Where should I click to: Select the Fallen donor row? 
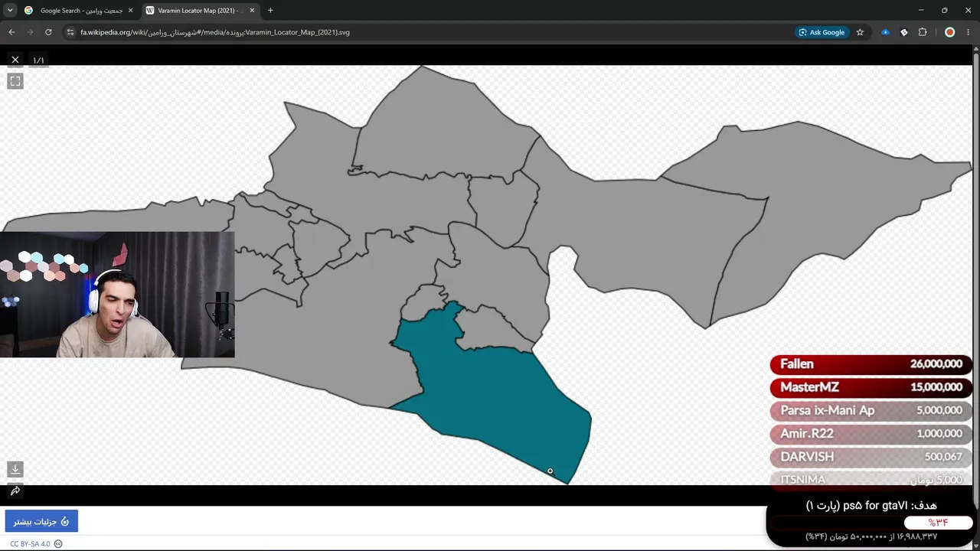pos(871,364)
